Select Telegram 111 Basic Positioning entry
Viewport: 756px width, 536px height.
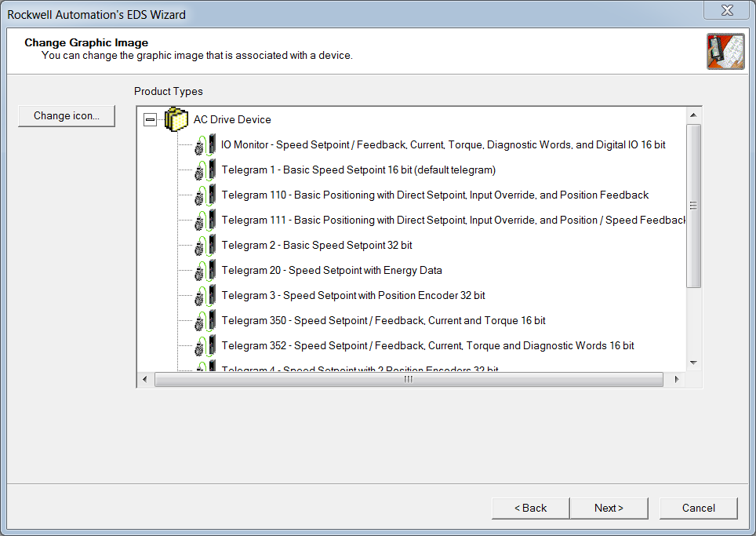(453, 221)
